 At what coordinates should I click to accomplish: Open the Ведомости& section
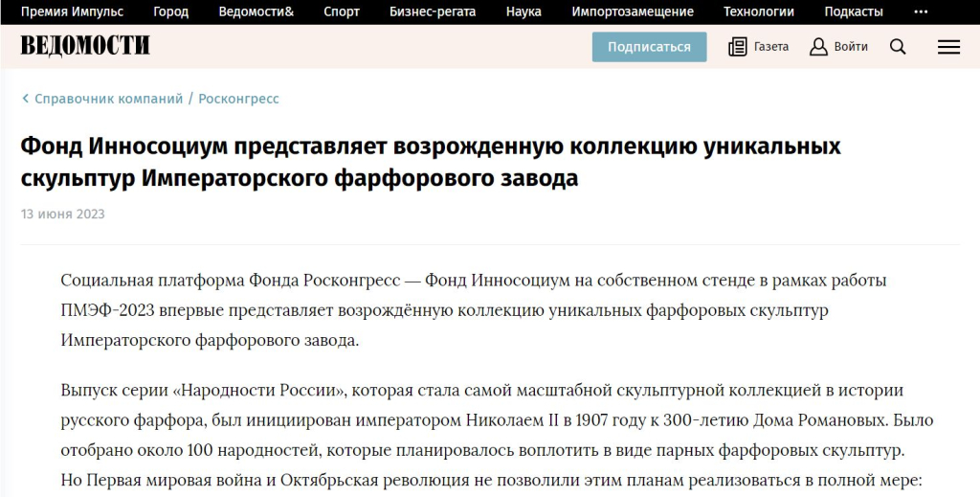(x=256, y=11)
